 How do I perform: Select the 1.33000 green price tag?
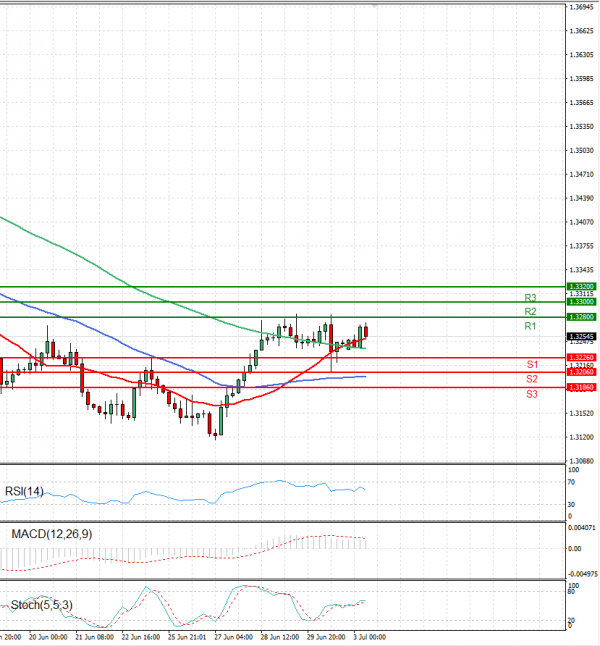pos(579,301)
